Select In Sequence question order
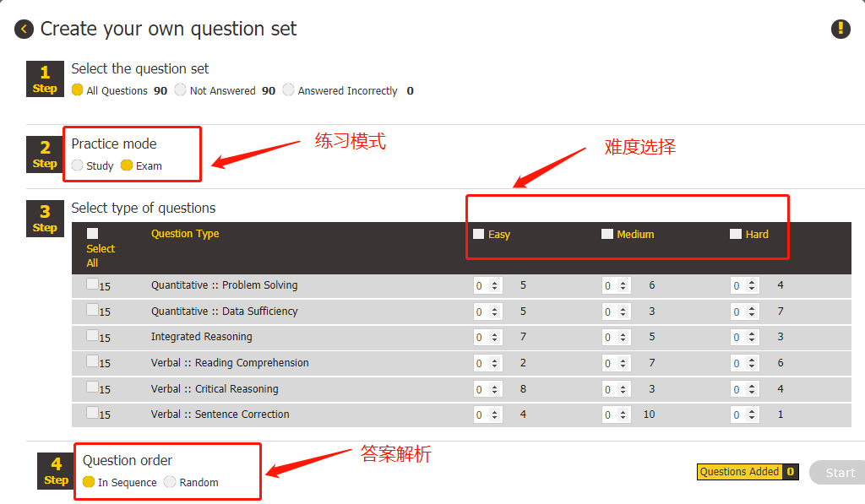Image resolution: width=865 pixels, height=504 pixels. click(89, 482)
